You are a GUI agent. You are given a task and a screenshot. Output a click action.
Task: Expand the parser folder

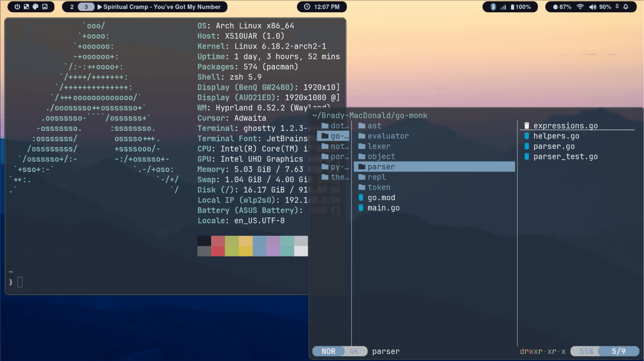point(381,166)
